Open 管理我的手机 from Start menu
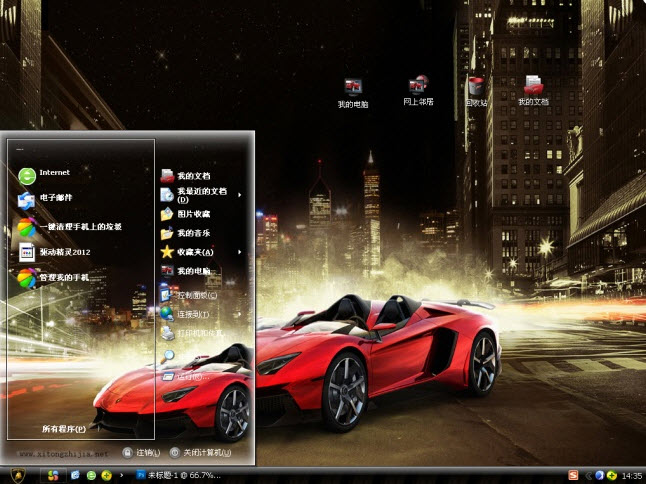 pos(64,277)
